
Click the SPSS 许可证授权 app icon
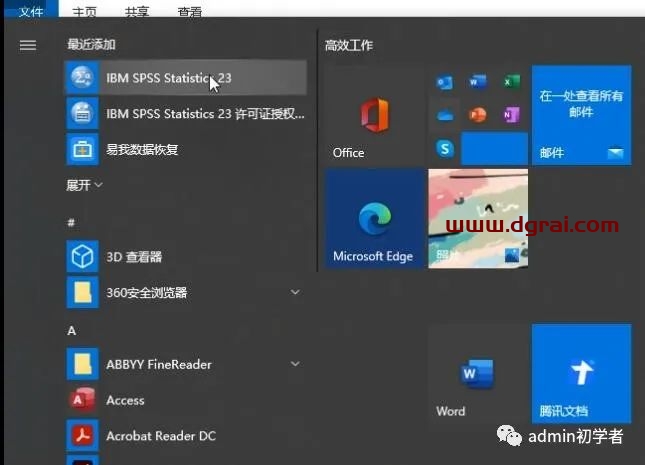click(82, 113)
